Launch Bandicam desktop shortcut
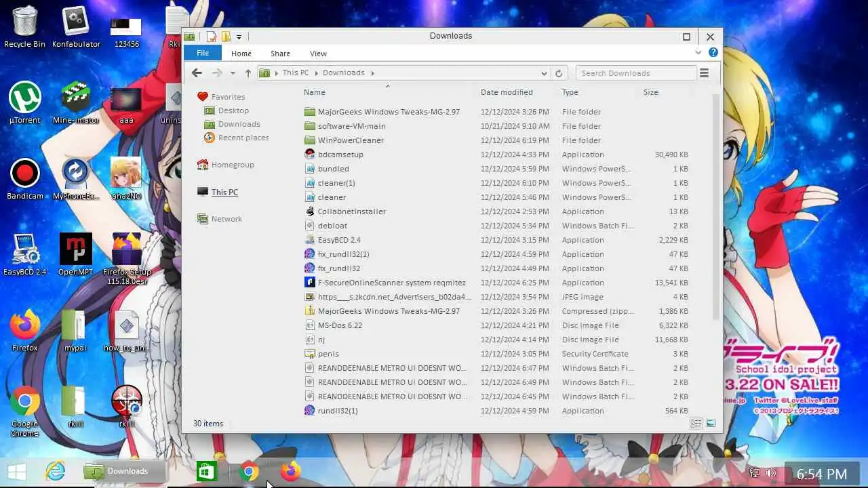This screenshot has height=488, width=868. 24,179
